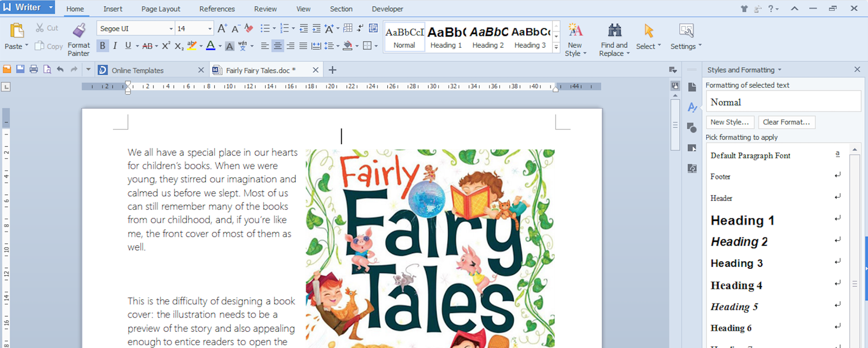Click the Find and Replace binoculars icon

pyautogui.click(x=614, y=30)
